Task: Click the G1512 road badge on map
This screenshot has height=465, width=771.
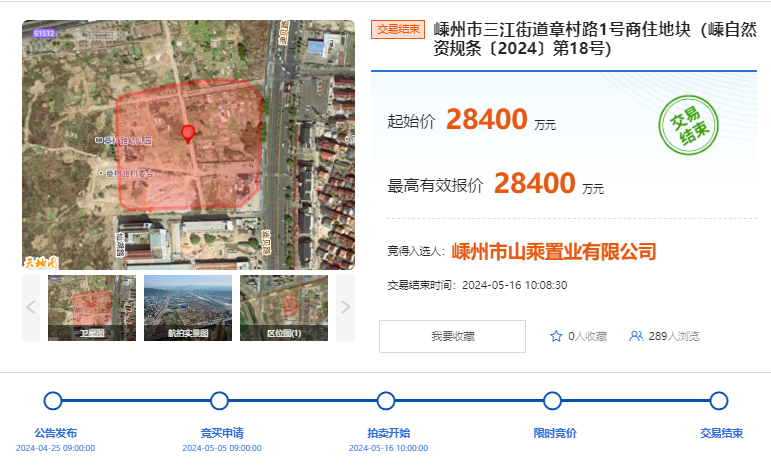Action: point(44,32)
